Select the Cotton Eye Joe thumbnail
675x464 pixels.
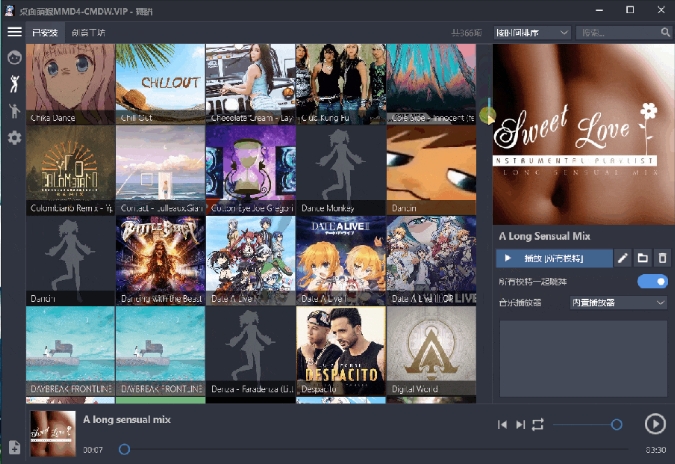[x=251, y=170]
